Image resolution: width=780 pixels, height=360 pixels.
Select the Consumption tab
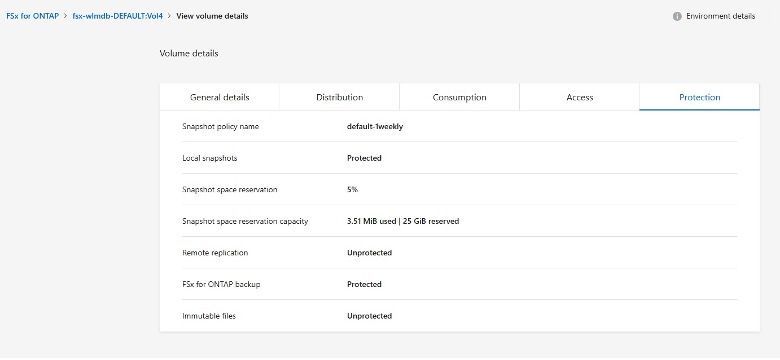459,97
